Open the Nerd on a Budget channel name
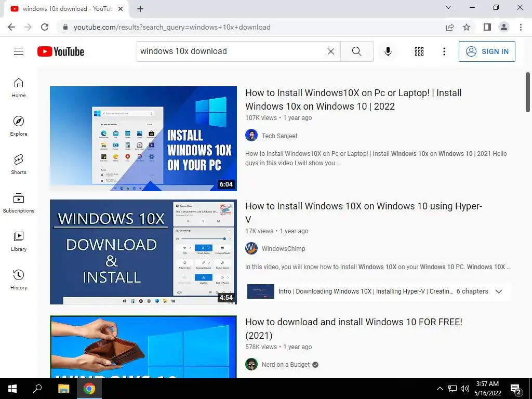 pos(286,365)
